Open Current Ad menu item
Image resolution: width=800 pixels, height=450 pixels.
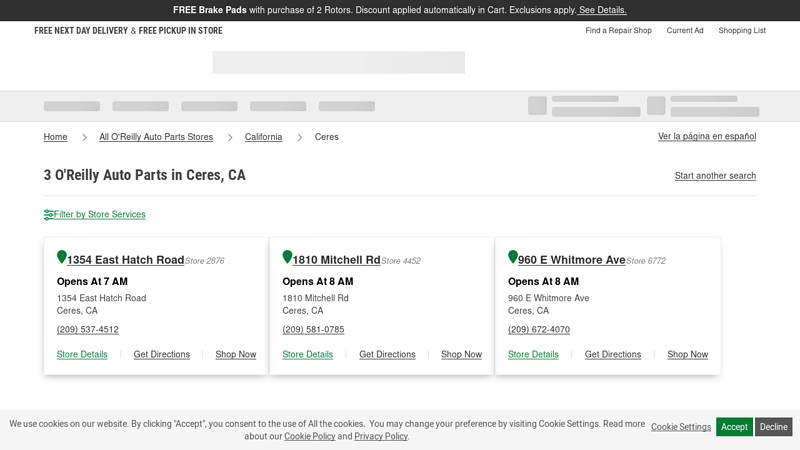pos(685,31)
